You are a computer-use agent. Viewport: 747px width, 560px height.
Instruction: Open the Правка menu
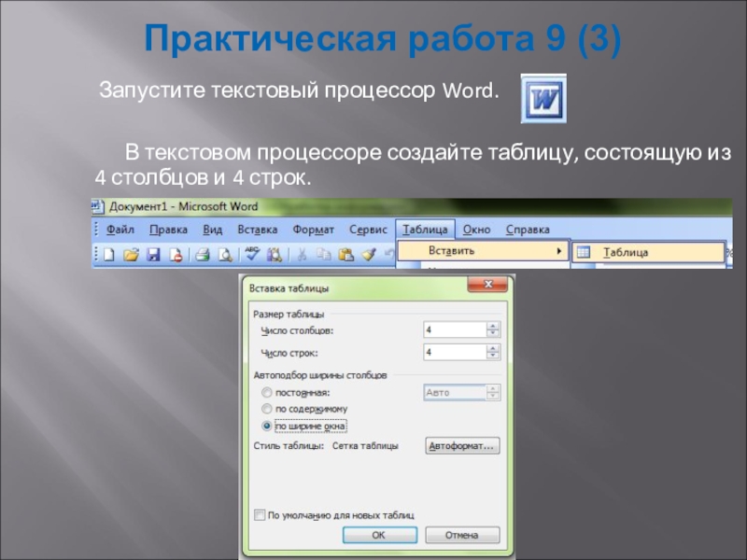[168, 230]
